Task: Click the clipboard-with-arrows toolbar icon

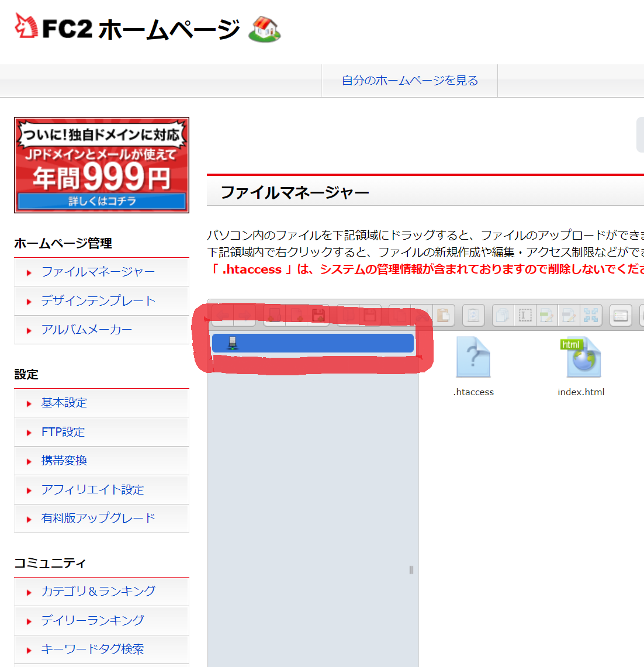Action: click(x=473, y=316)
